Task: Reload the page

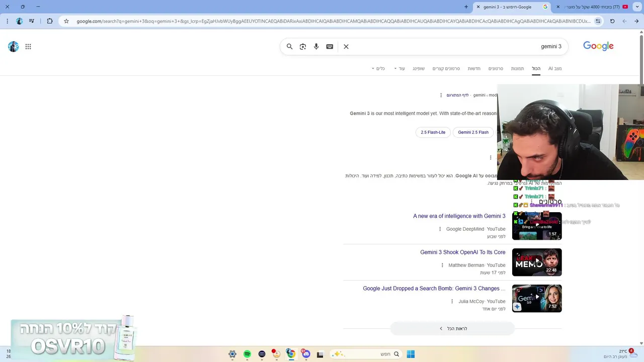Action: [612, 21]
